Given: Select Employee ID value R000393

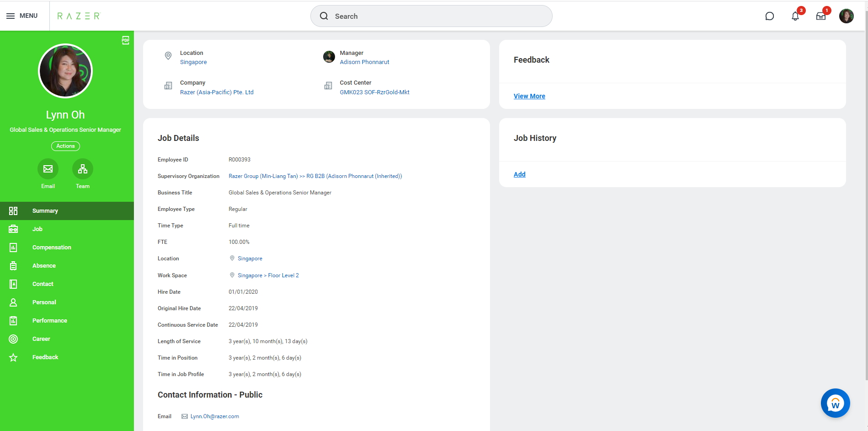Looking at the screenshot, I should click(x=240, y=160).
